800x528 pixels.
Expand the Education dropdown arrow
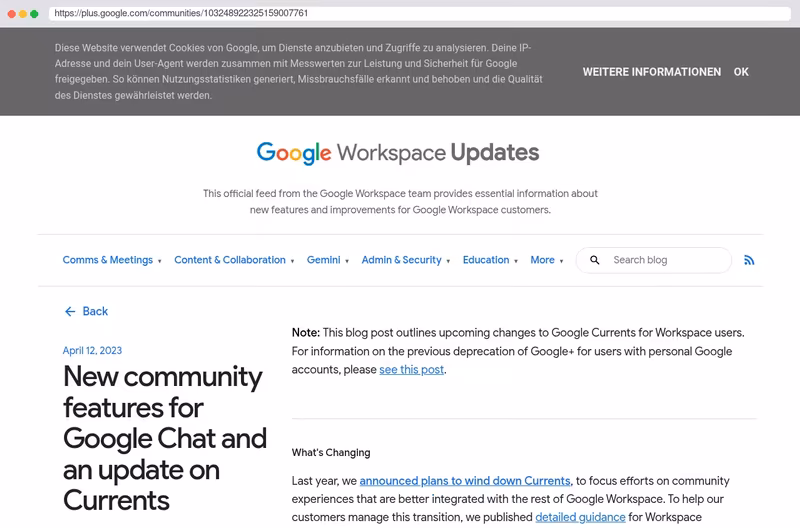coord(516,261)
